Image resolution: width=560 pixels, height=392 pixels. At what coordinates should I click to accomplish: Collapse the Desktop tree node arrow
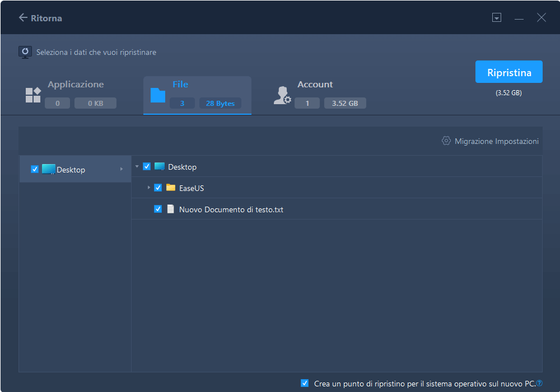[137, 166]
